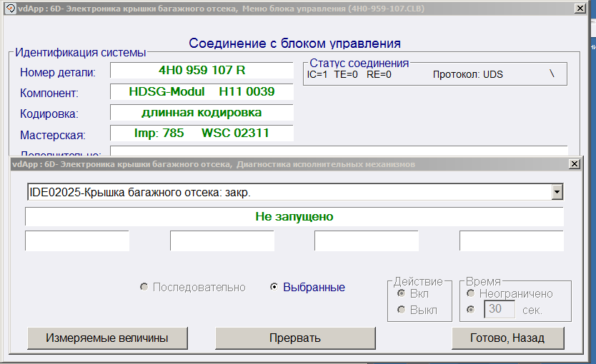Click the Готово, Назад button
Viewport: 596px width, 364px height.
[x=507, y=338]
